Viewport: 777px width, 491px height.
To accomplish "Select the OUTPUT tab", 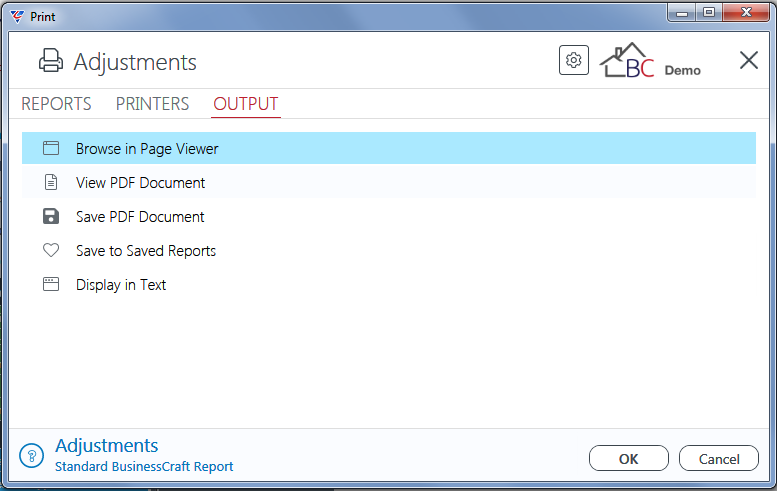I will point(246,104).
